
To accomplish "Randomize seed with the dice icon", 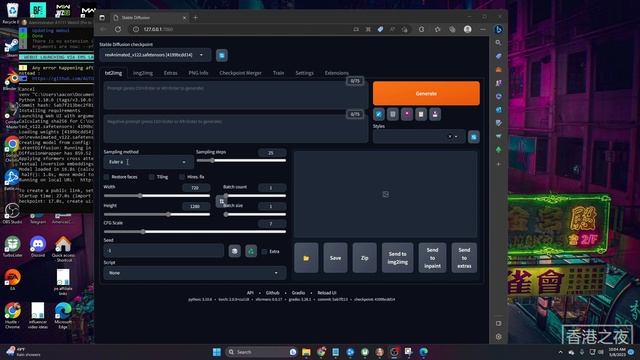I will 235,251.
